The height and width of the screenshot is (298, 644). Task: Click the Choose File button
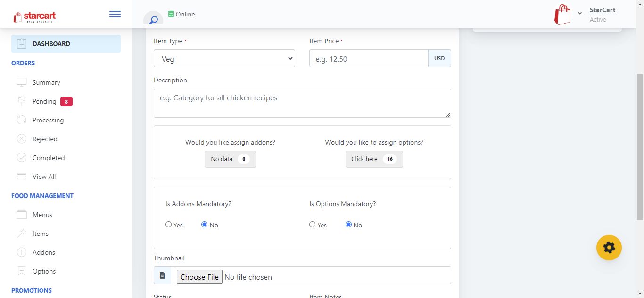199,277
